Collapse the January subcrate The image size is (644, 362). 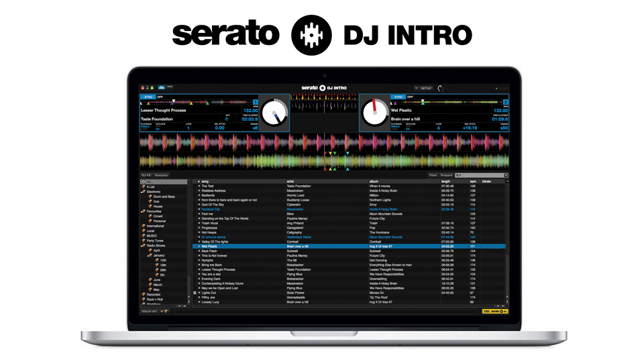point(148,255)
